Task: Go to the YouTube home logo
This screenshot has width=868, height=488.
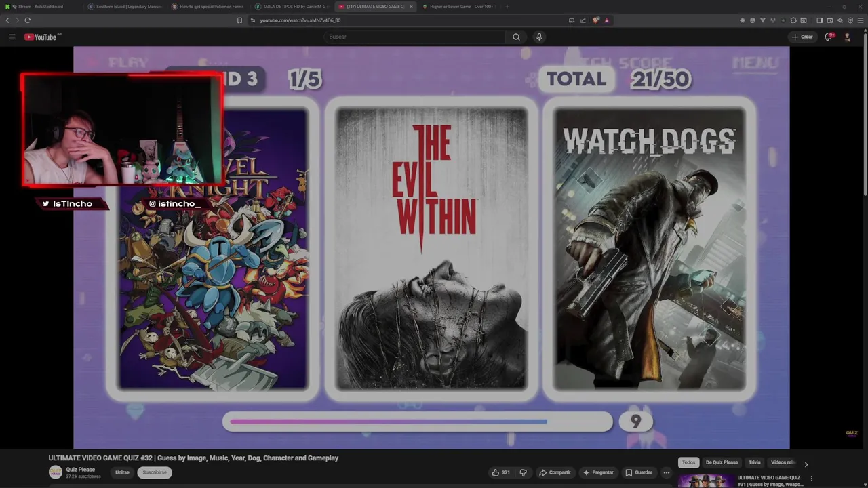Action: point(41,37)
